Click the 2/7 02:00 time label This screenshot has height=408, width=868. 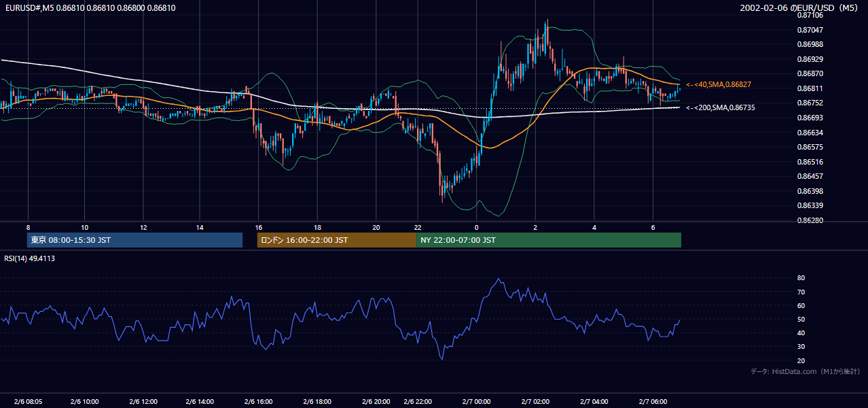(x=535, y=402)
